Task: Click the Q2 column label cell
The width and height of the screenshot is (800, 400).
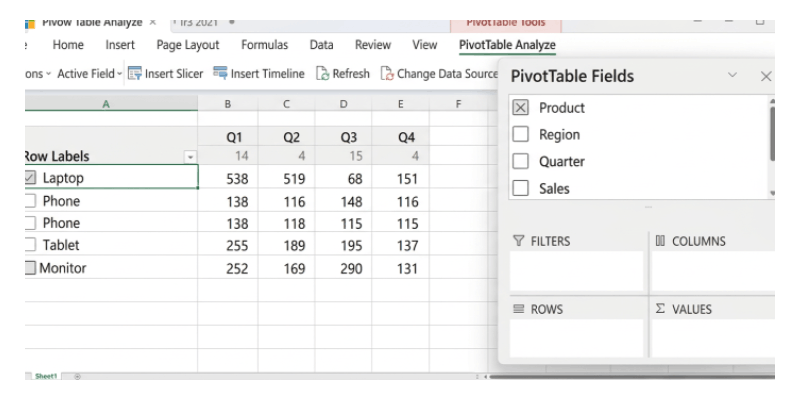Action: (286, 137)
